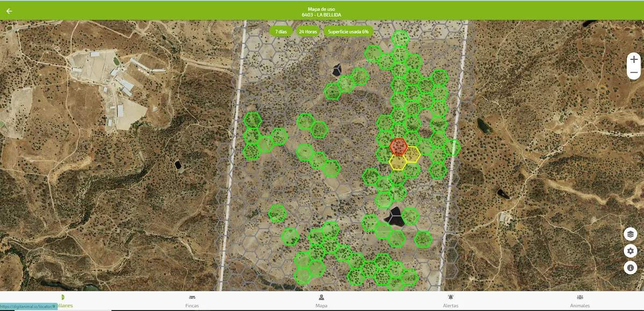Click the Superficie usada 6% chip
The width and height of the screenshot is (644, 311).
tap(348, 32)
